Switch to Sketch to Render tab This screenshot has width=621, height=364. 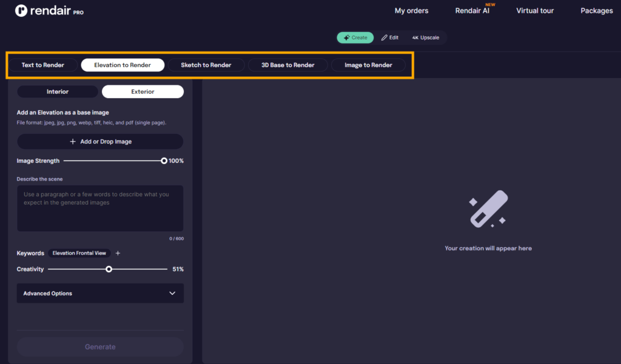(x=206, y=65)
